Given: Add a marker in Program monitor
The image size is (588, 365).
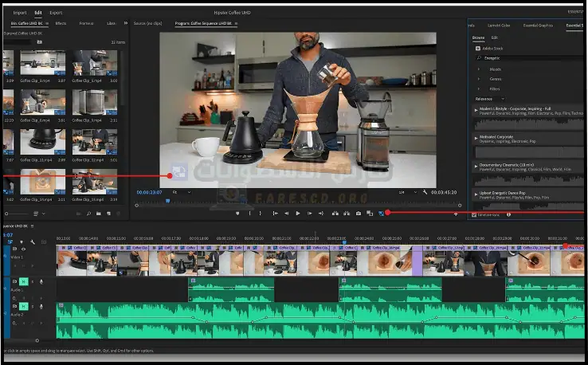Looking at the screenshot, I should 237,213.
